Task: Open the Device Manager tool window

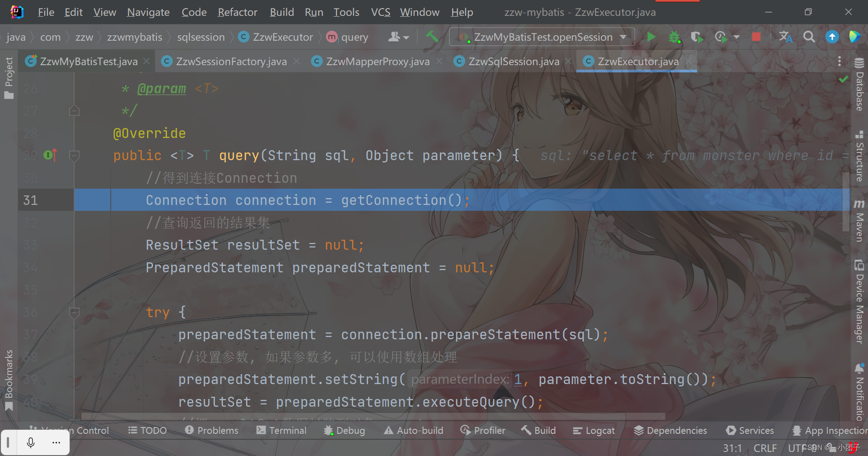Action: (x=859, y=301)
